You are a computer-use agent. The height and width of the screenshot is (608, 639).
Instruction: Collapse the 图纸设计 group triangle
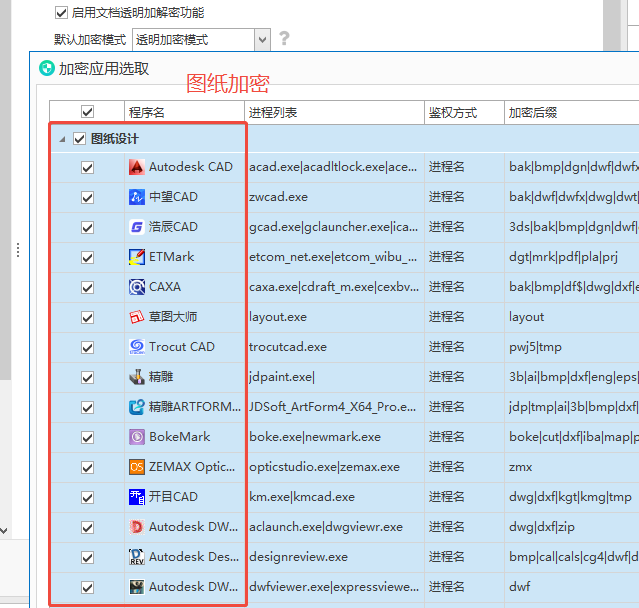click(62, 139)
